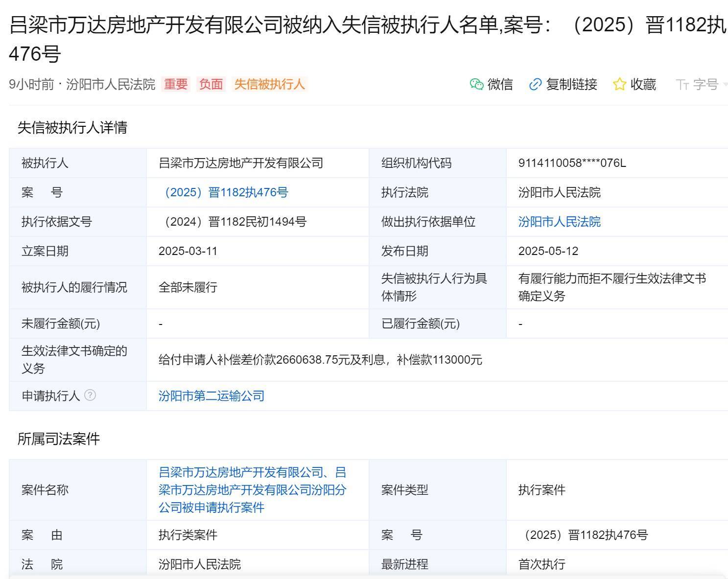
Task: Click the 所属司法案件 section heading
Action: [59, 439]
